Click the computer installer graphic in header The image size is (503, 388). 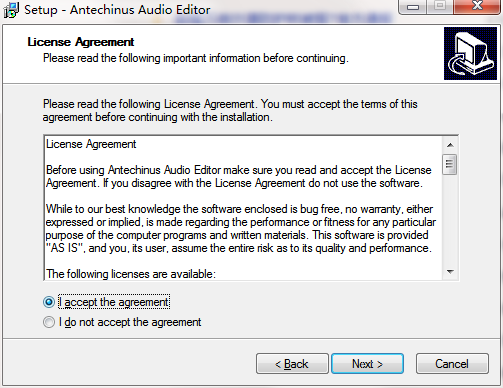(x=470, y=53)
